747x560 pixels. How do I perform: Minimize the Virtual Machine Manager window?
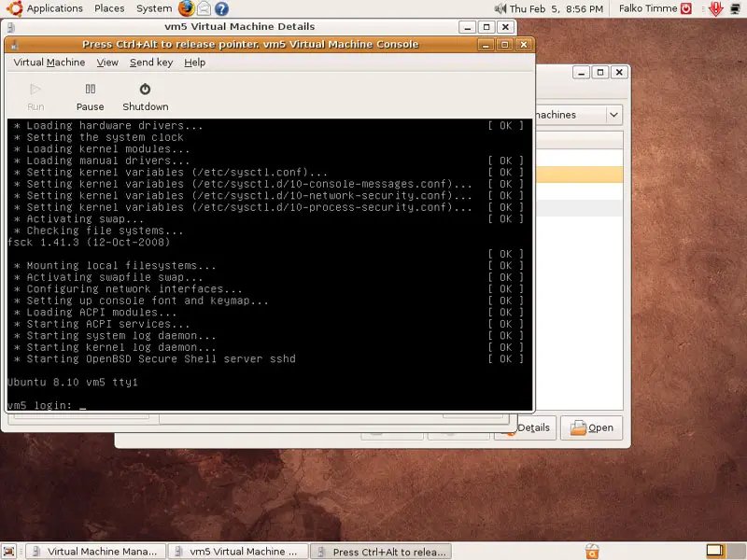[581, 73]
